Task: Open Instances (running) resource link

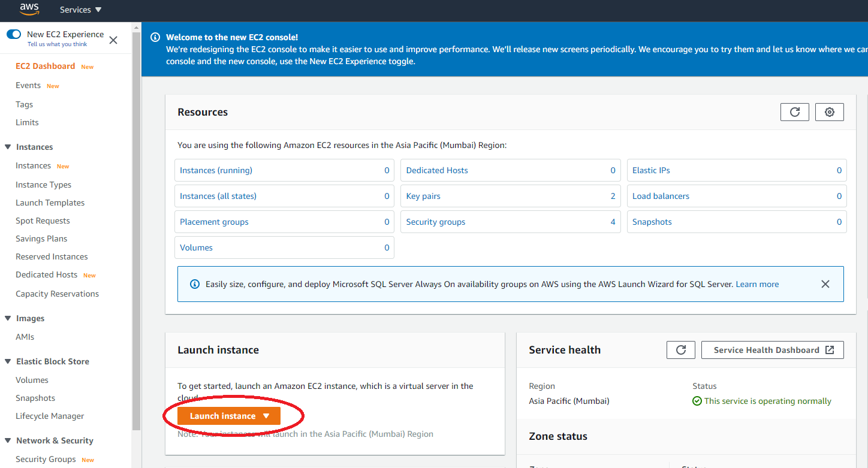Action: pos(216,170)
